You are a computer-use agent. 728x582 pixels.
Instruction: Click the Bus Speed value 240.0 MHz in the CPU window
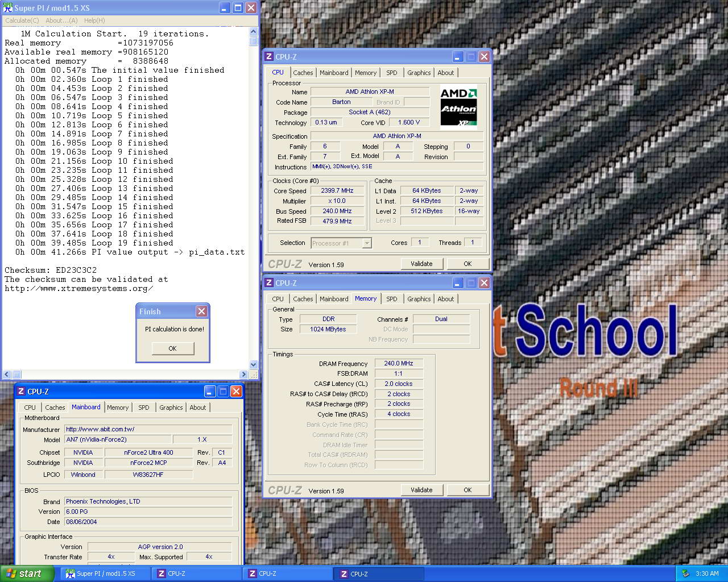point(337,211)
